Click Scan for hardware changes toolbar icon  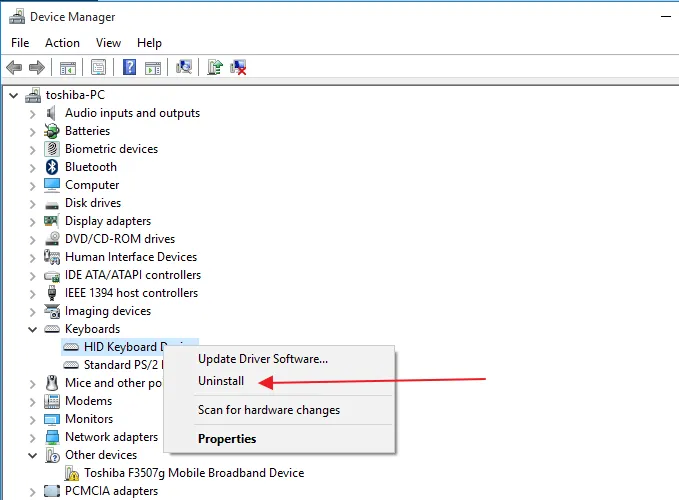tap(184, 68)
